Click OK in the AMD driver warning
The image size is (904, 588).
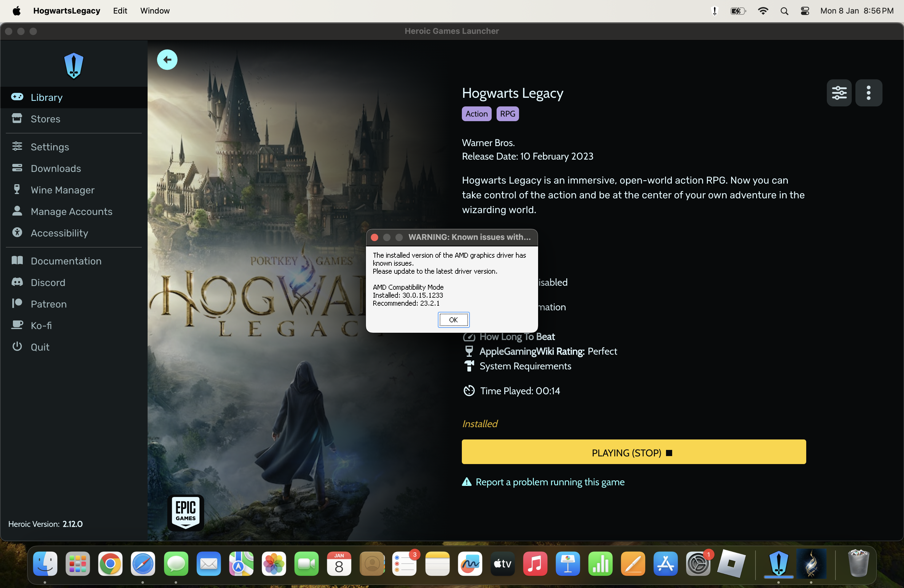pos(454,320)
